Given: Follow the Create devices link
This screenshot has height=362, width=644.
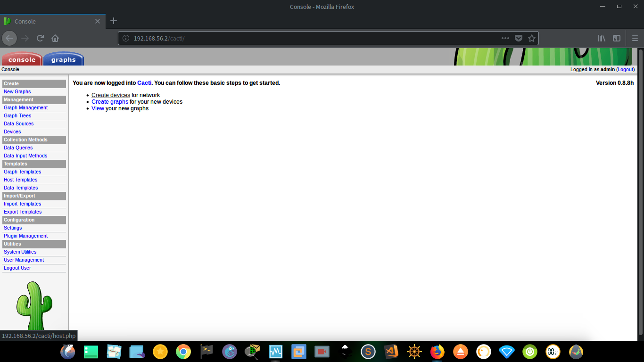Looking at the screenshot, I should [x=111, y=95].
